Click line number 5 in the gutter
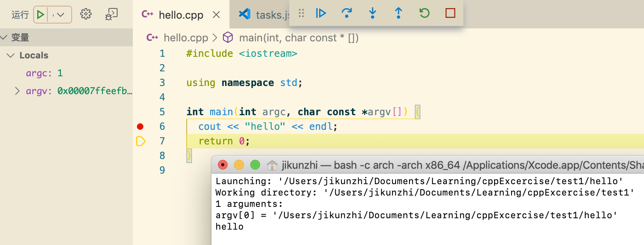Image resolution: width=644 pixels, height=245 pixels. click(x=162, y=112)
